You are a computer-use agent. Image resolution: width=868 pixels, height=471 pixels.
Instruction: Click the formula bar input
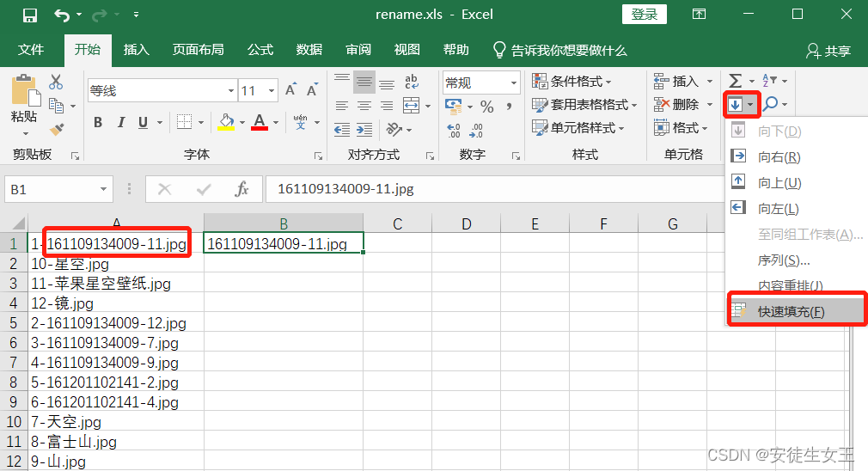point(494,189)
